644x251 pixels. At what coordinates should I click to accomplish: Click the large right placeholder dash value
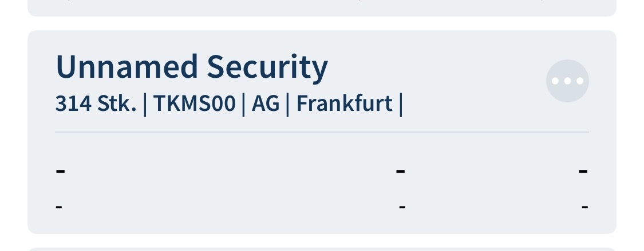583,170
